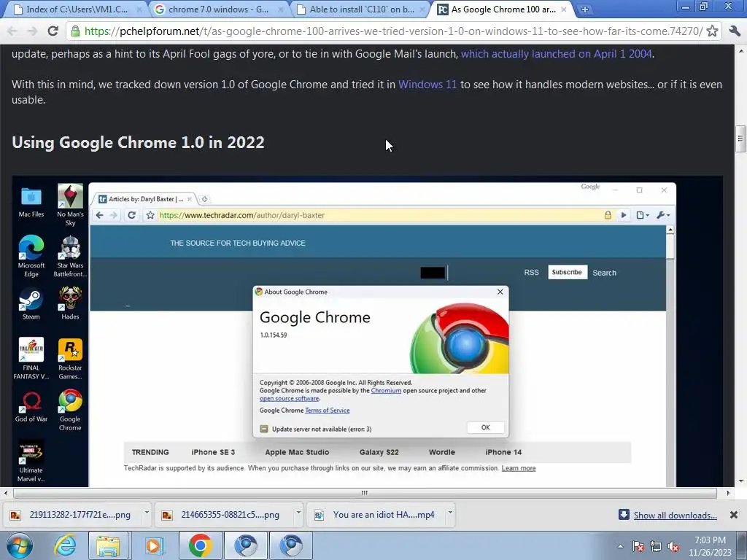
Task: Click the blue download arrow icon
Action: pyautogui.click(x=624, y=514)
